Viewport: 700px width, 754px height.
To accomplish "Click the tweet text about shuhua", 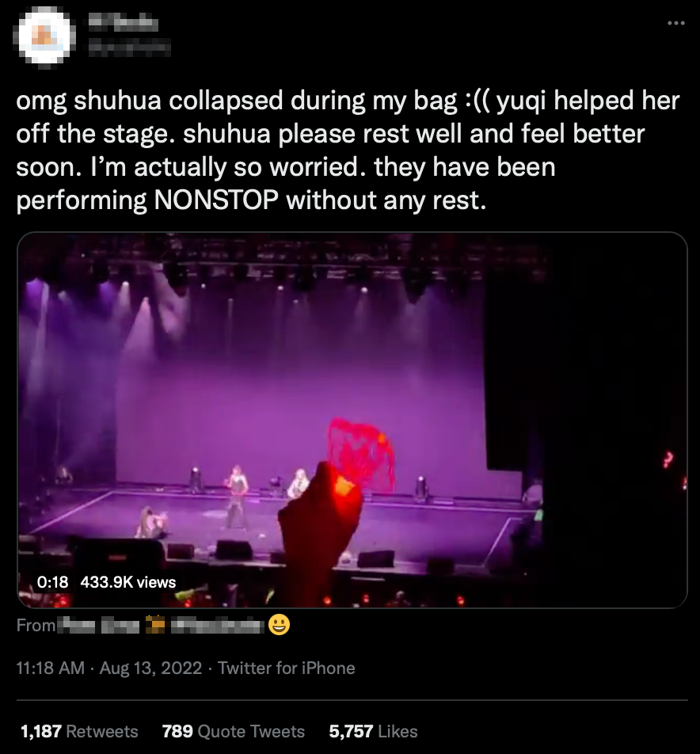I will [x=348, y=150].
